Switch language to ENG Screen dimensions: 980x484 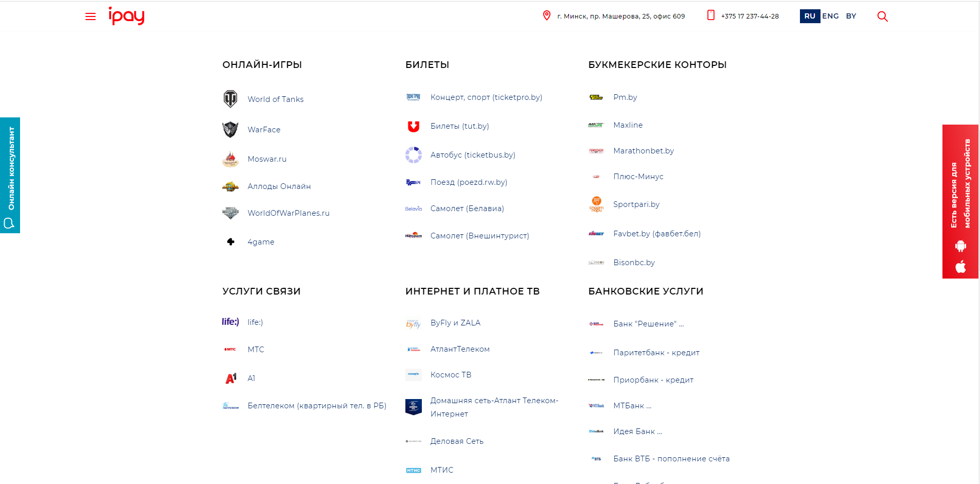click(x=830, y=16)
